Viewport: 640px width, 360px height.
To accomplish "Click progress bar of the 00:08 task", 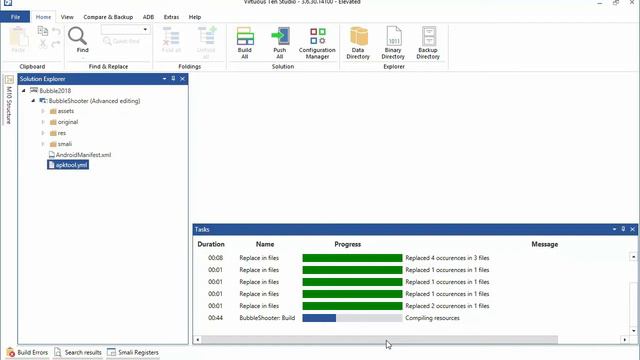I will [352, 258].
